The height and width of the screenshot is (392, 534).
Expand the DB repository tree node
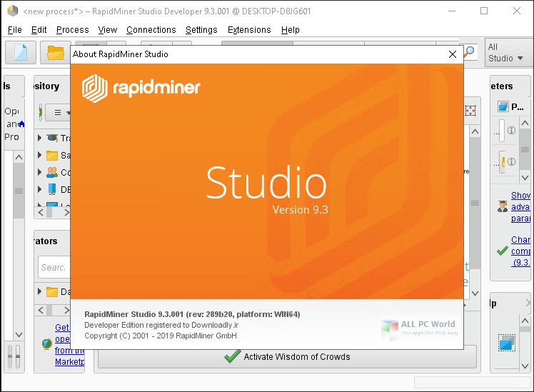39,189
